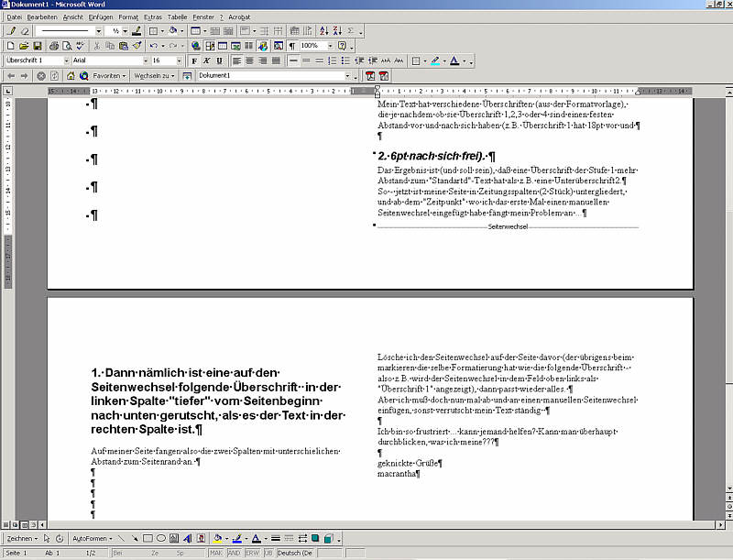Toggle bold formatting (F button)

193,60
